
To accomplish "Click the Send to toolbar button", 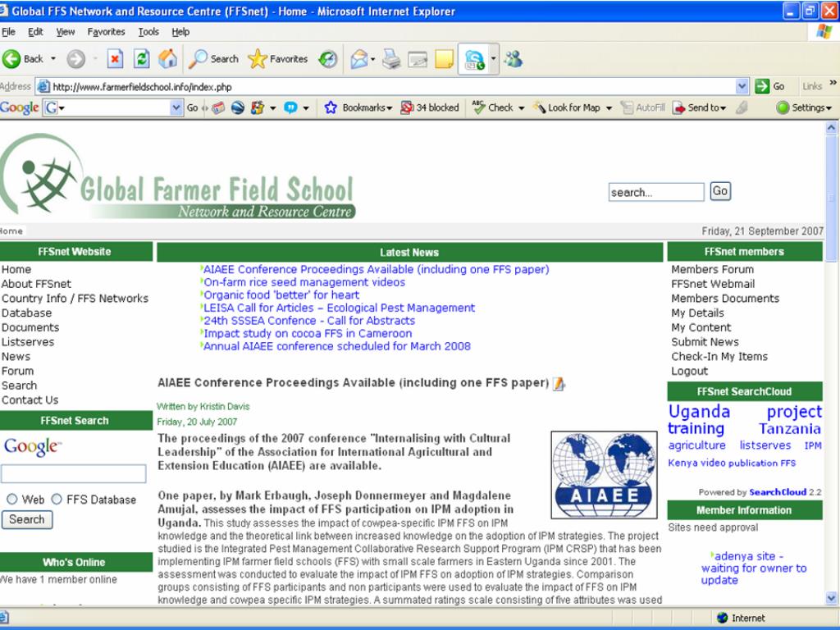I will (x=699, y=107).
